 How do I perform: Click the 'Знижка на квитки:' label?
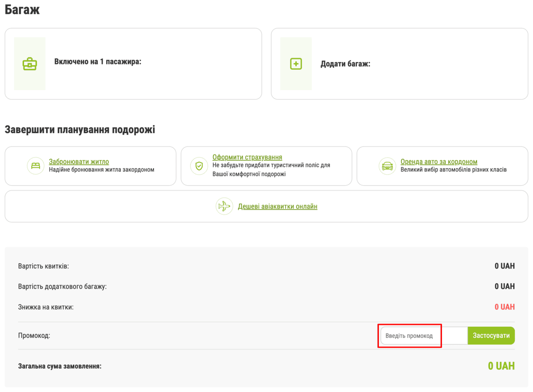click(46, 307)
